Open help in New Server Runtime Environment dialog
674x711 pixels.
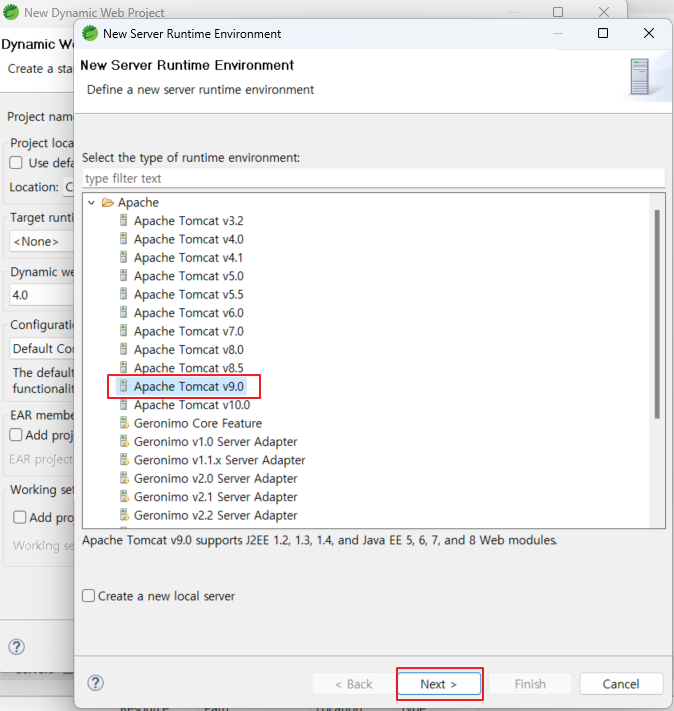(x=95, y=683)
